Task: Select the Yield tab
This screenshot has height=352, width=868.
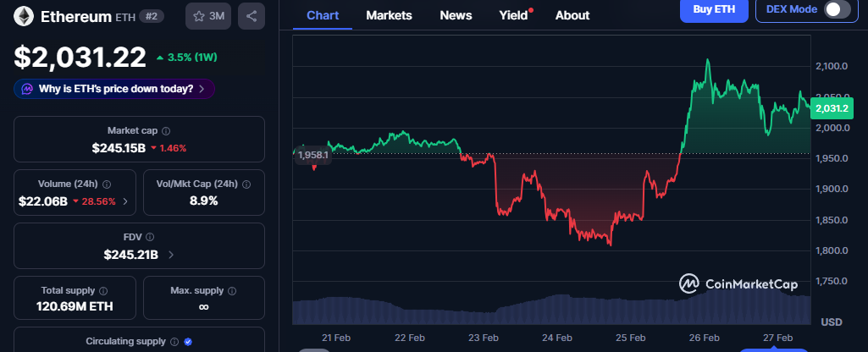Action: pyautogui.click(x=513, y=15)
